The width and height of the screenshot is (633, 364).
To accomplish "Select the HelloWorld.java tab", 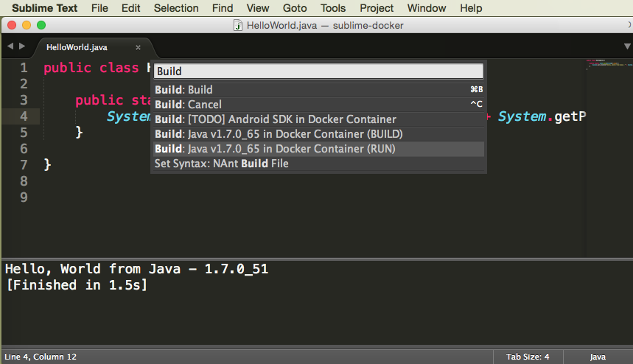I will 77,47.
